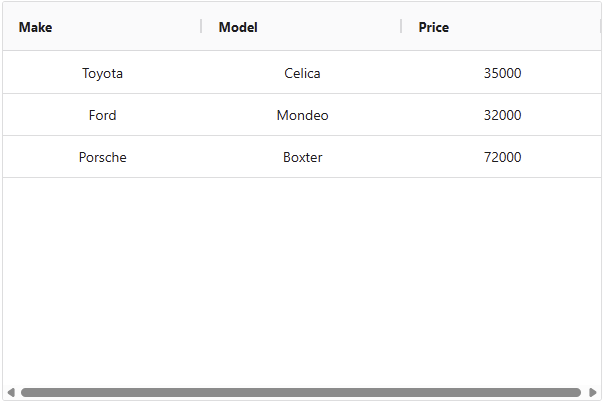This screenshot has height=401, width=603.
Task: Click the 72000 price cell
Action: pyautogui.click(x=502, y=157)
